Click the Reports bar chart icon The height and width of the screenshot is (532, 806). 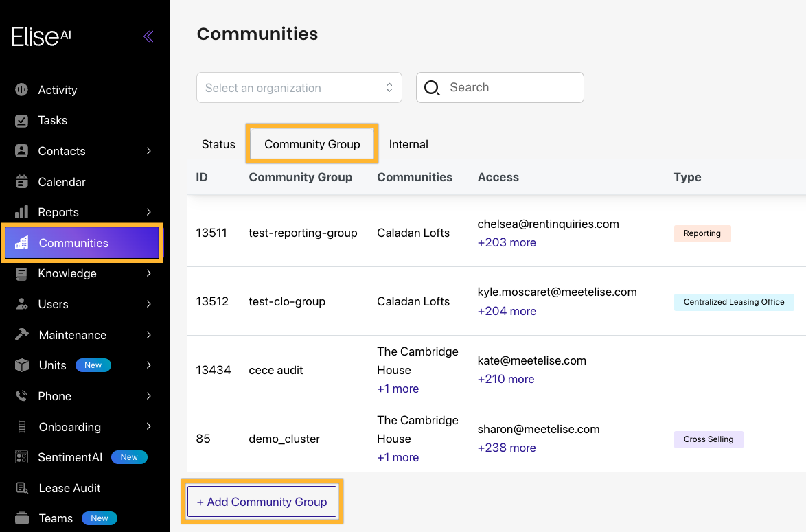click(21, 212)
